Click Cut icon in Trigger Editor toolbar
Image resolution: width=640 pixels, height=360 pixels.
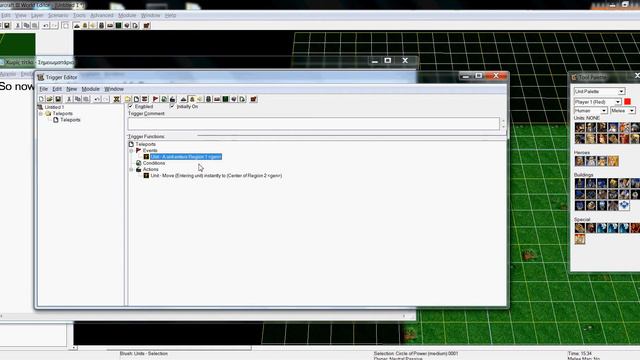(x=69, y=99)
